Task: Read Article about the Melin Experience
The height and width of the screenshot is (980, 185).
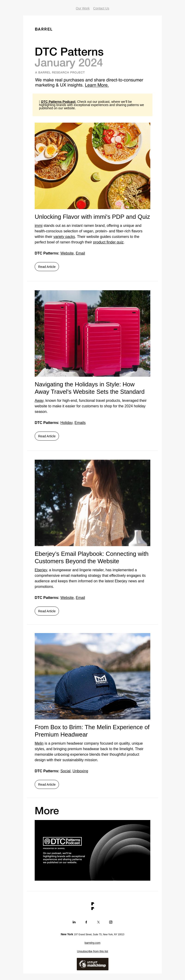Action: (47, 785)
